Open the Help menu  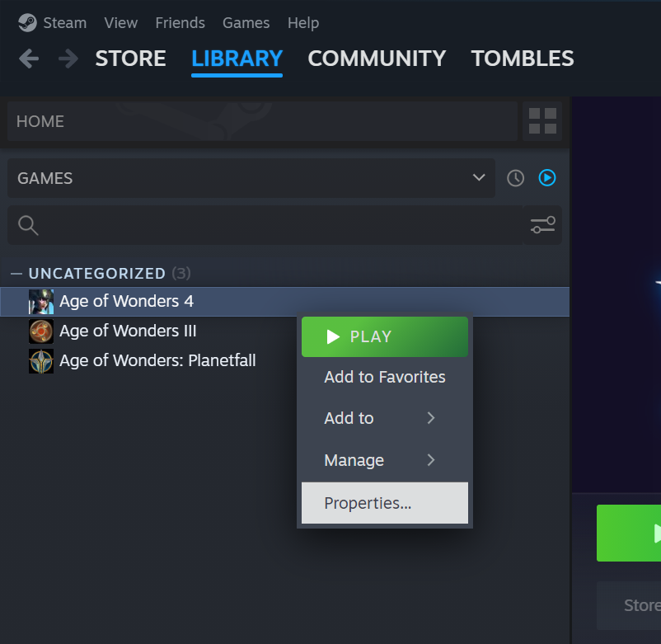[303, 23]
